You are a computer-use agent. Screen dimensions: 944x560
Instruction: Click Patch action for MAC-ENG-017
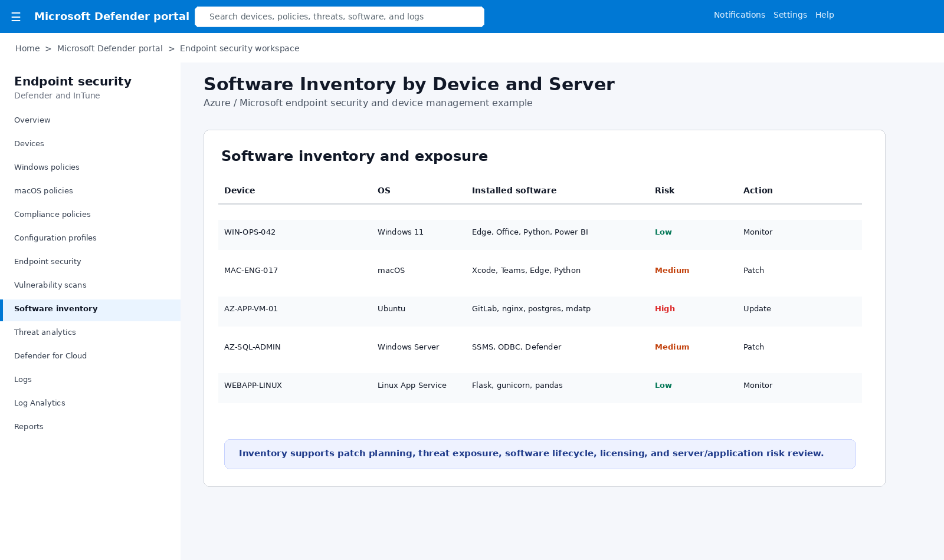(x=753, y=271)
